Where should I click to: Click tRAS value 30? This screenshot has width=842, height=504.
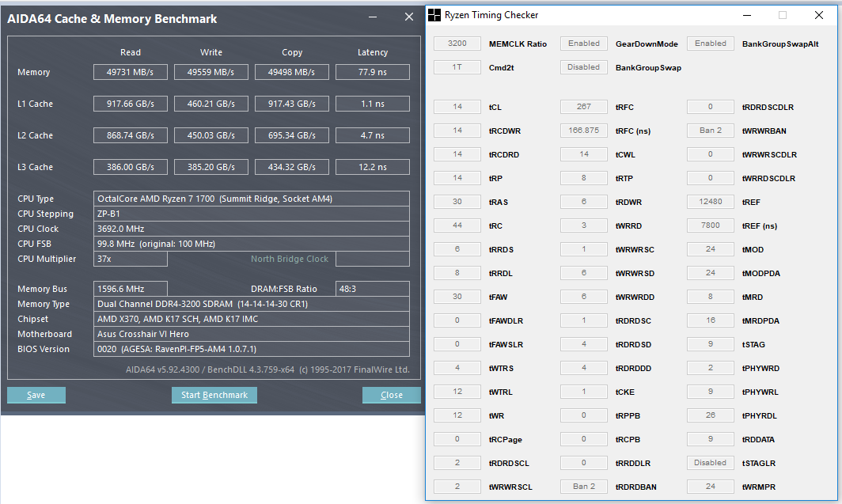pyautogui.click(x=457, y=202)
